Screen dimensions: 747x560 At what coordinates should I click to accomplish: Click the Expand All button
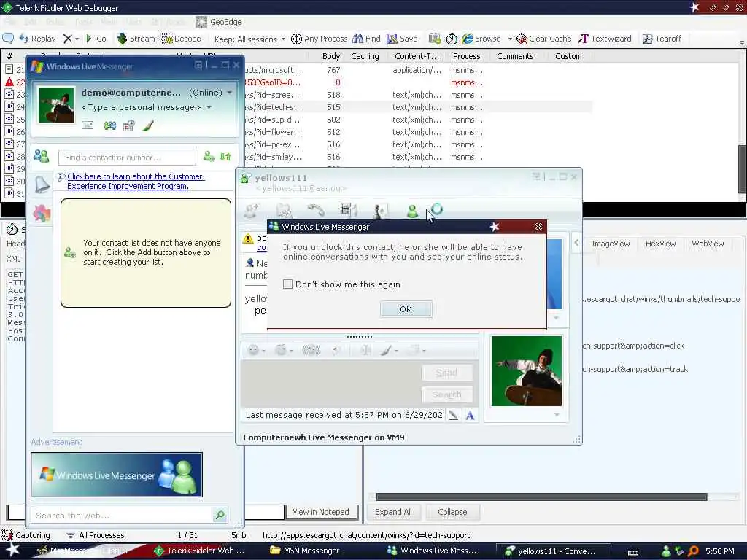(393, 512)
